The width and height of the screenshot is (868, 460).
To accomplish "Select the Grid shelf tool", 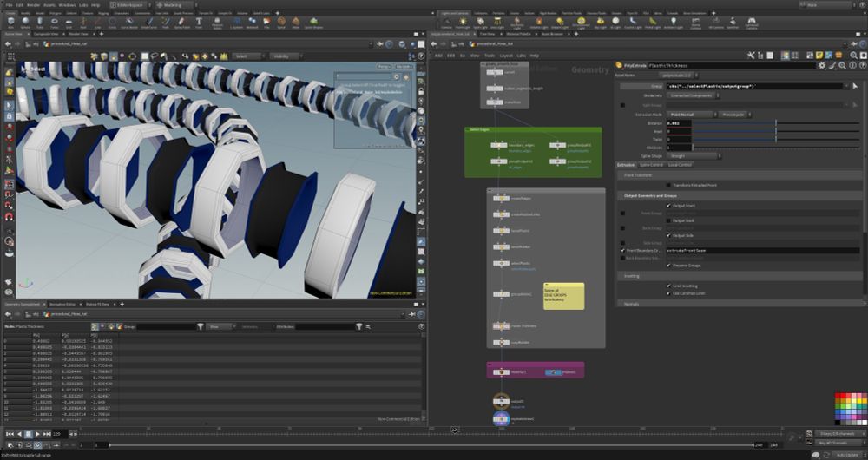I will [x=69, y=23].
